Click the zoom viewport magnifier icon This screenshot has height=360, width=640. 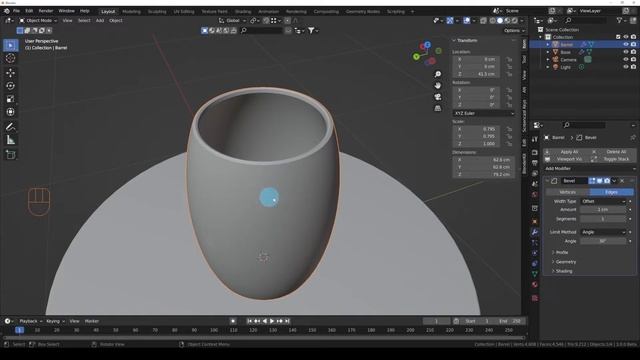point(438,74)
